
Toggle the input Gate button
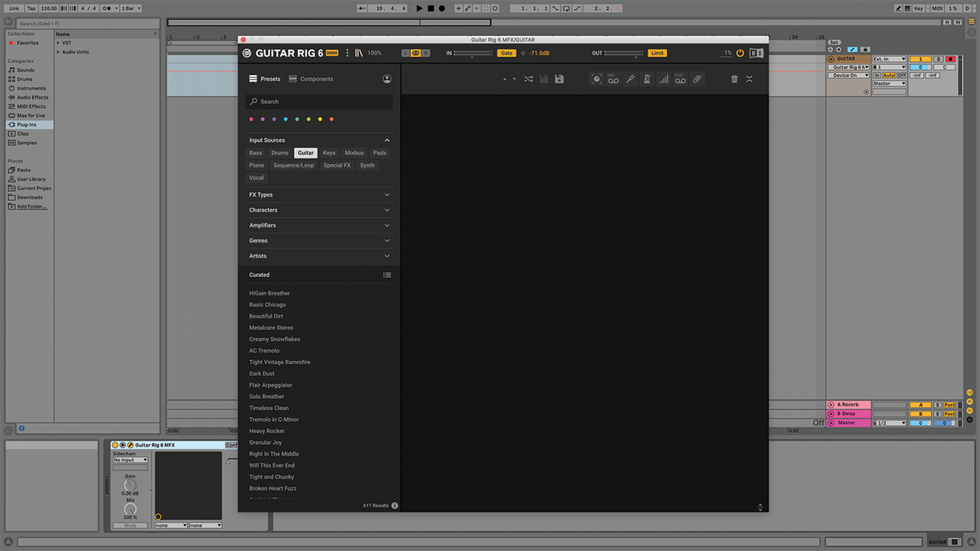[506, 53]
